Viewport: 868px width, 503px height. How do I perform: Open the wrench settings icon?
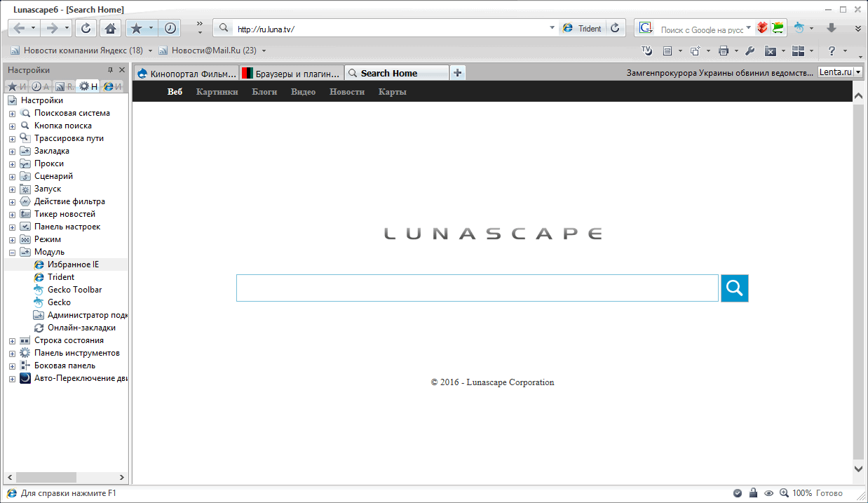750,51
